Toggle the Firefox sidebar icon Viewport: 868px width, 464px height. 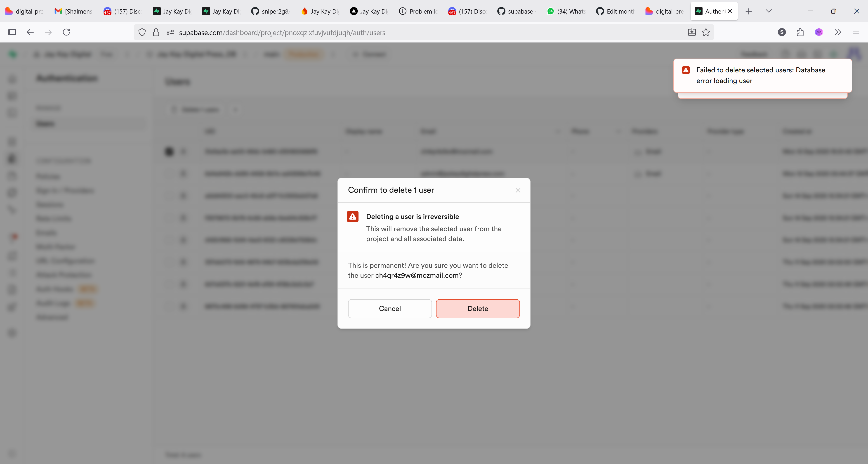click(12, 32)
